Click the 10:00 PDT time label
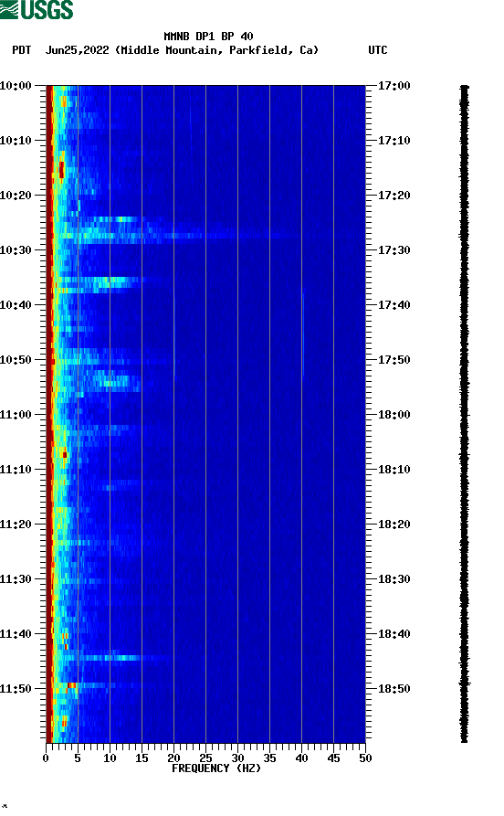Viewport: 504px width, 816px height. [16, 85]
